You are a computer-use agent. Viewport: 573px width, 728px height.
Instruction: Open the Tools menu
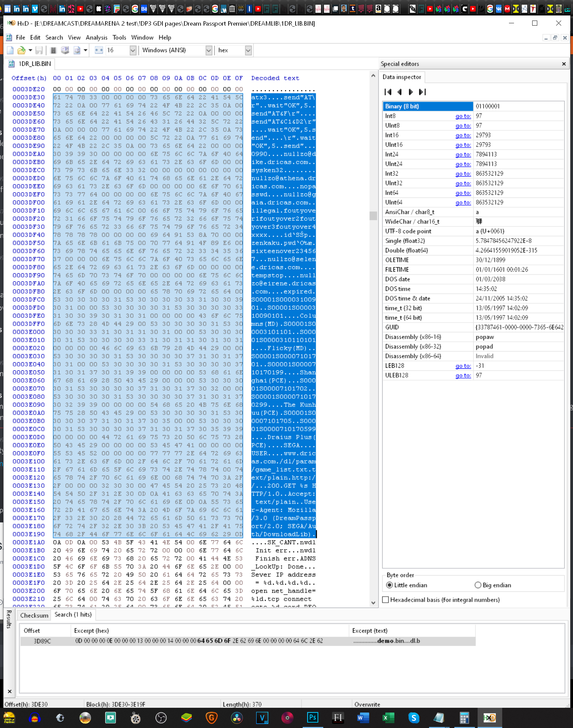pos(119,37)
